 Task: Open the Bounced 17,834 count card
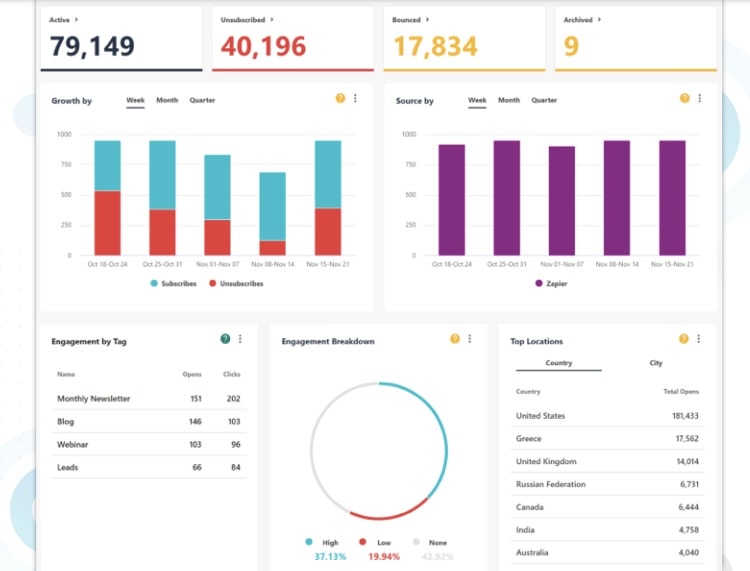[x=464, y=39]
